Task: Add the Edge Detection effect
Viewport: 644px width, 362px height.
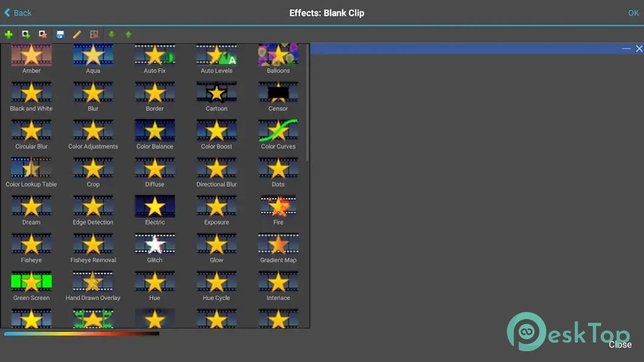Action: click(x=93, y=211)
